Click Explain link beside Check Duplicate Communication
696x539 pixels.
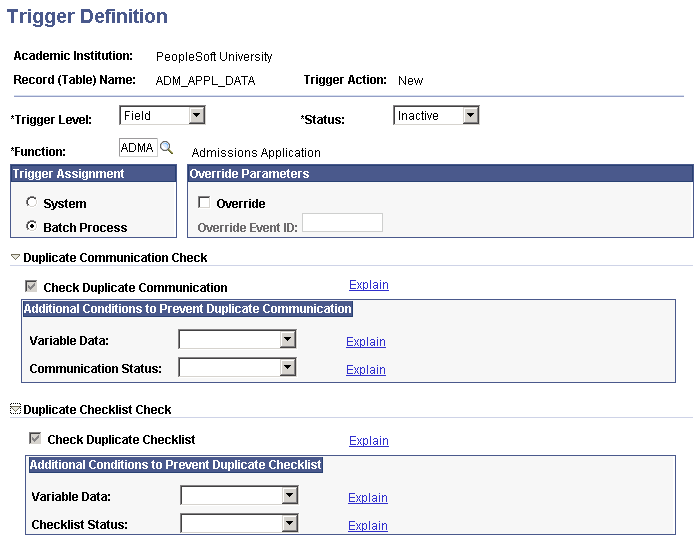(x=369, y=285)
